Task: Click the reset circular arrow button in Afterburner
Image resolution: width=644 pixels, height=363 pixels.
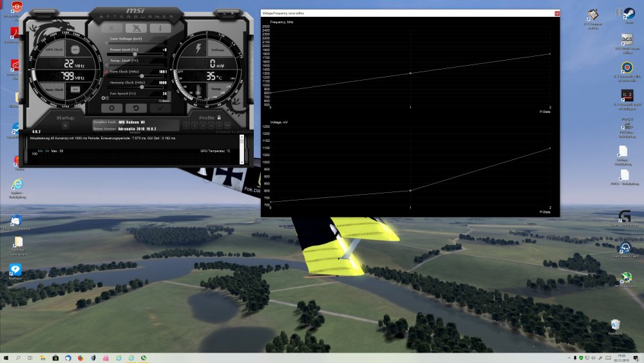Action: tap(136, 108)
